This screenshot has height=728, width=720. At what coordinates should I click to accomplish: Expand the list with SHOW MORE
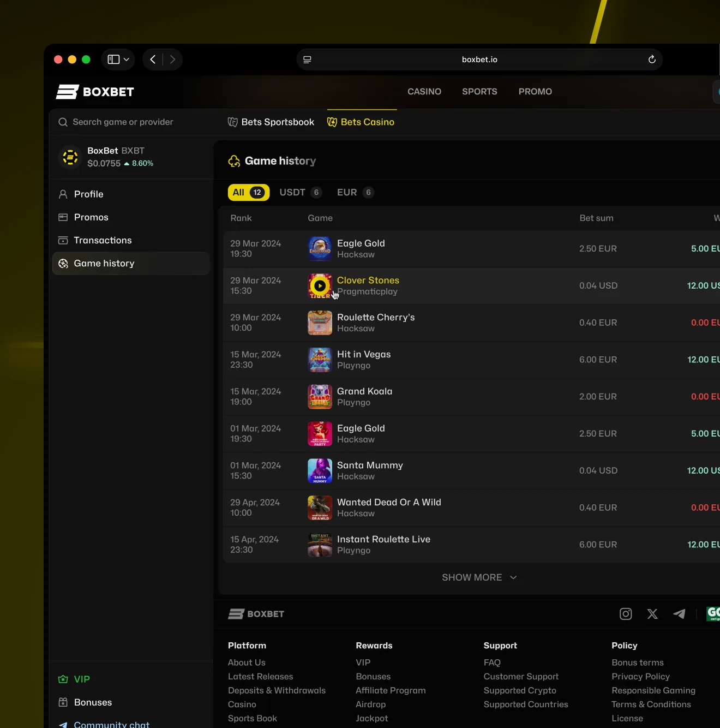(x=479, y=577)
